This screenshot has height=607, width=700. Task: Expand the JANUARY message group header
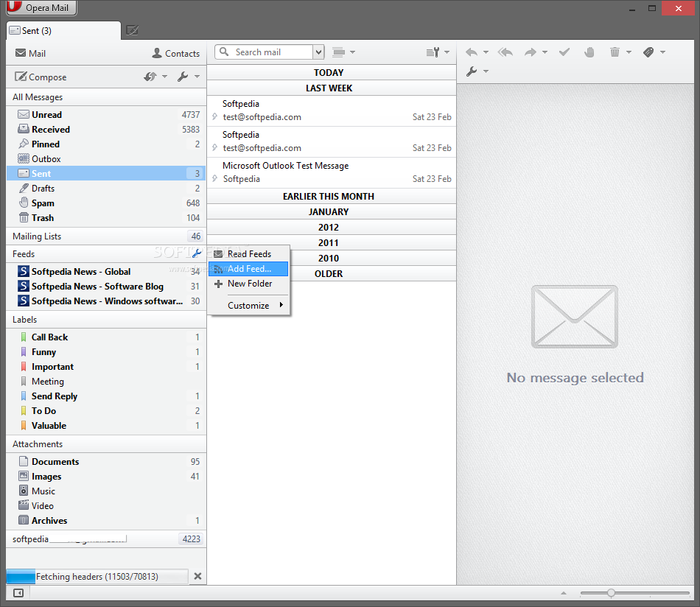(x=332, y=211)
